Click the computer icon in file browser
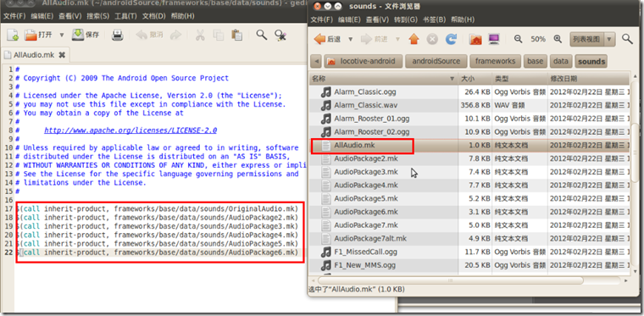This screenshot has width=644, height=316. [494, 39]
